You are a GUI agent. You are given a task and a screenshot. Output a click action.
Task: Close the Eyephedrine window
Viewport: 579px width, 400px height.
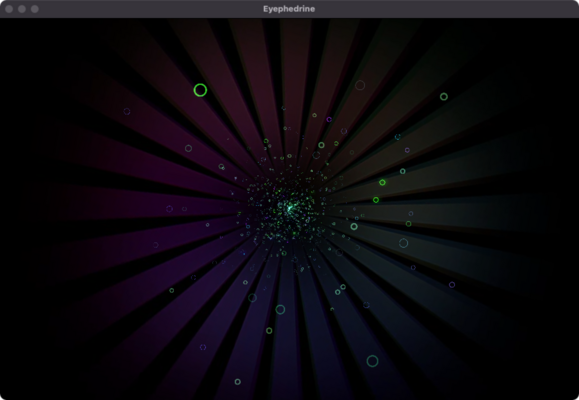click(x=9, y=9)
